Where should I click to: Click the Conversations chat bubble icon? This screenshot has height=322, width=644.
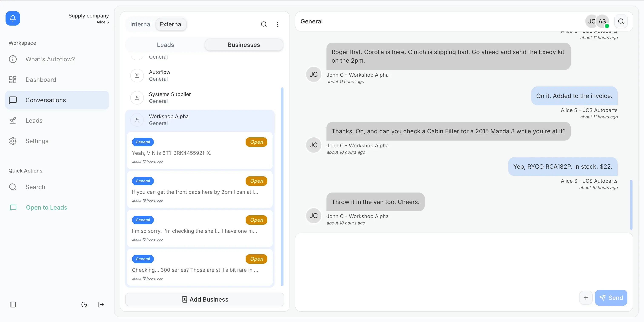click(x=13, y=100)
